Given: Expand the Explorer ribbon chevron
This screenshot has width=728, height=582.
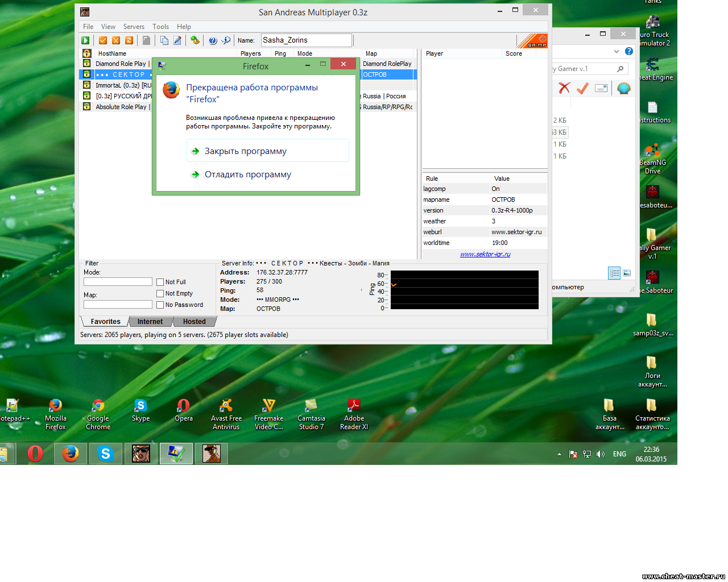Looking at the screenshot, I should click(617, 51).
